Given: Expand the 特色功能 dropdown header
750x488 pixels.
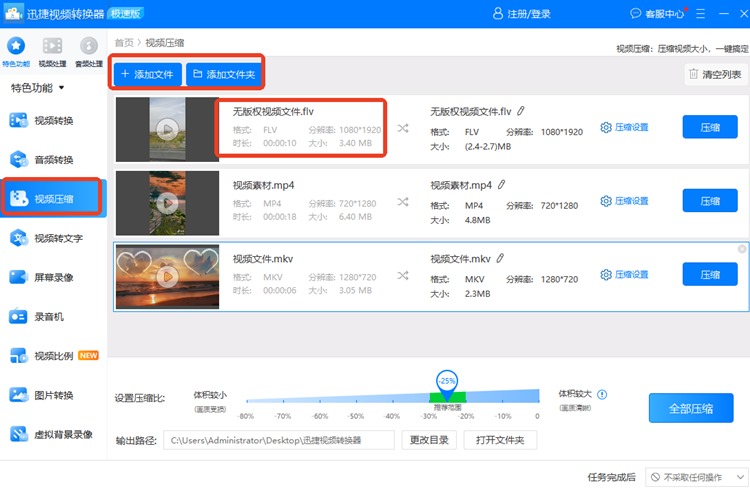Looking at the screenshot, I should coord(37,88).
